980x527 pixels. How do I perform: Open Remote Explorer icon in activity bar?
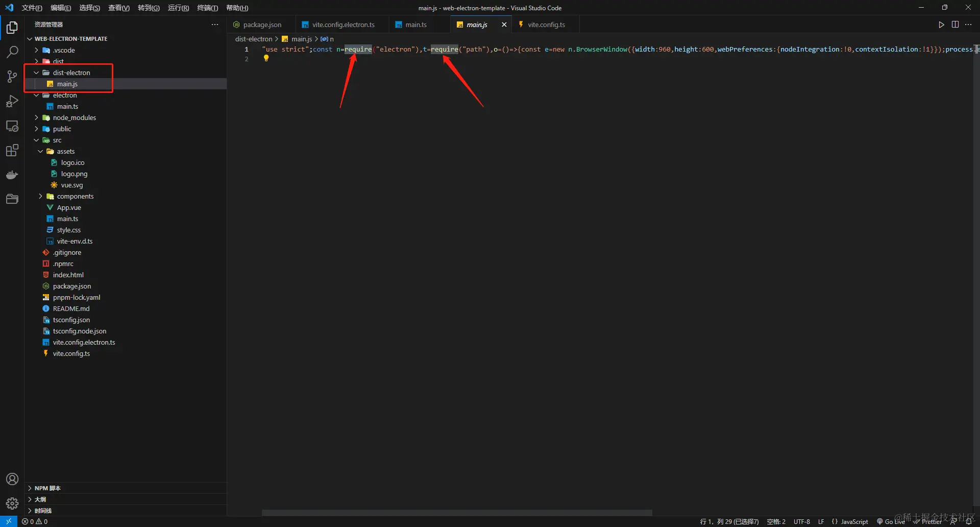tap(12, 126)
